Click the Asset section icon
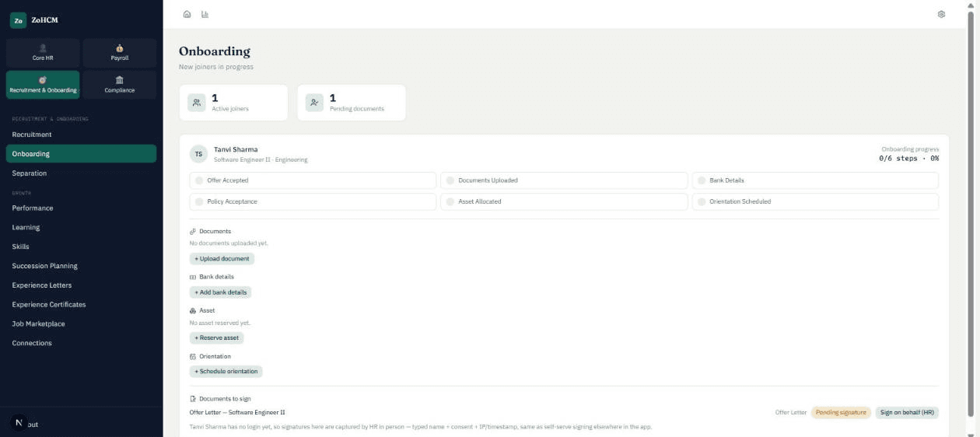The height and width of the screenshot is (437, 980). 193,311
